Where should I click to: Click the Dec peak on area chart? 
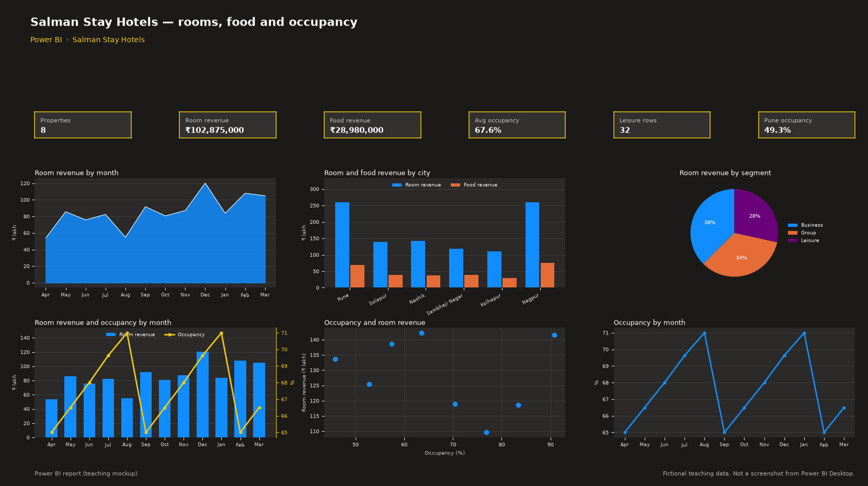(205, 183)
